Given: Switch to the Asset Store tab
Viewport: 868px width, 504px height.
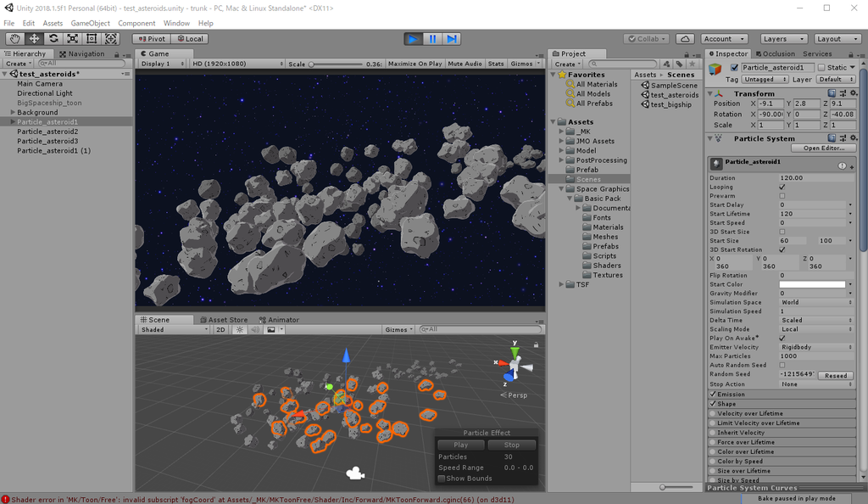Looking at the screenshot, I should click(x=224, y=320).
